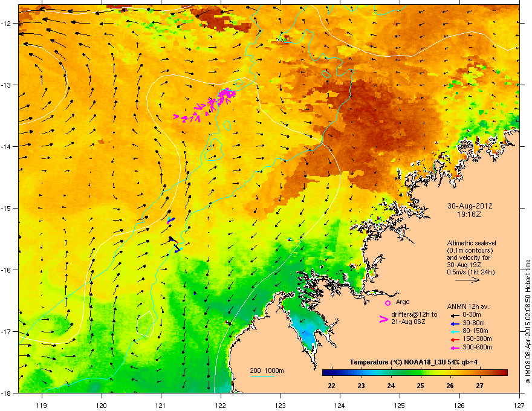The height and width of the screenshot is (411, 532).
Task: Click the latitude axis label -15
Action: point(6,208)
